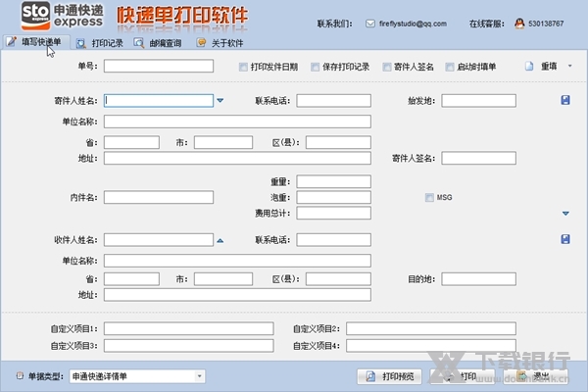Click the 寄件人签名 input field
Image resolution: width=588 pixels, height=392 pixels.
coord(479,159)
